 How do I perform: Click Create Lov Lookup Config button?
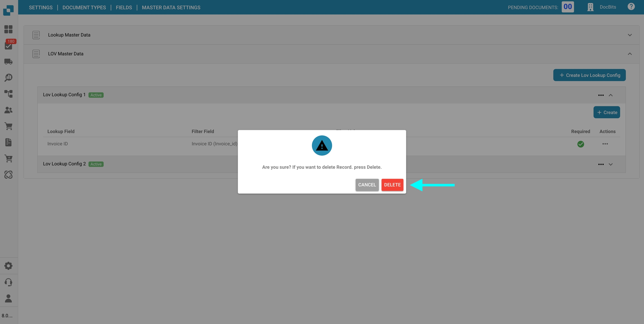[589, 75]
